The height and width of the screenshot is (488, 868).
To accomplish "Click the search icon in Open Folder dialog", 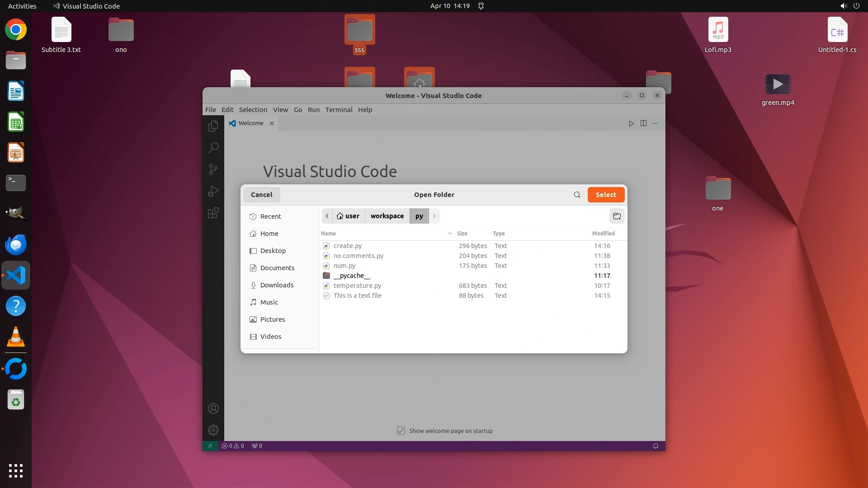I will point(577,195).
